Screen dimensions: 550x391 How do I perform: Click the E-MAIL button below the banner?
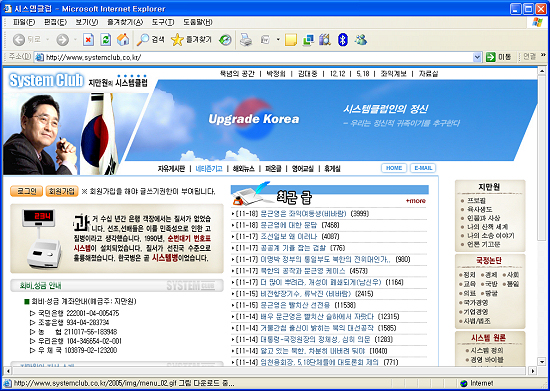point(423,168)
